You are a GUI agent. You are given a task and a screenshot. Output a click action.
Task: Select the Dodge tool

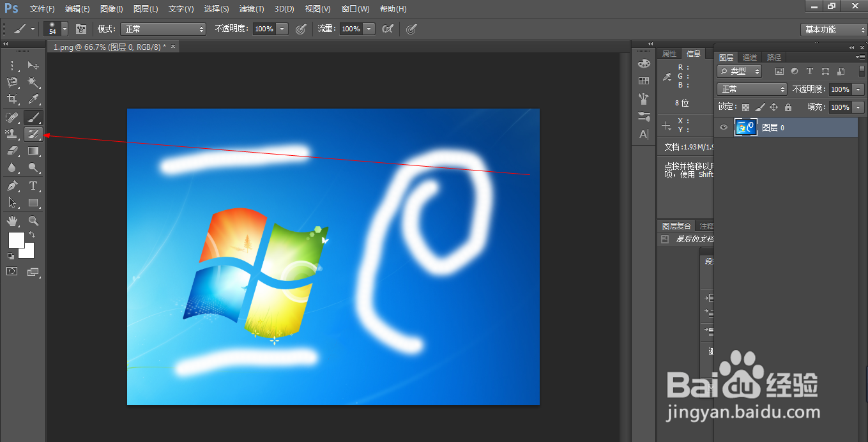pos(33,168)
